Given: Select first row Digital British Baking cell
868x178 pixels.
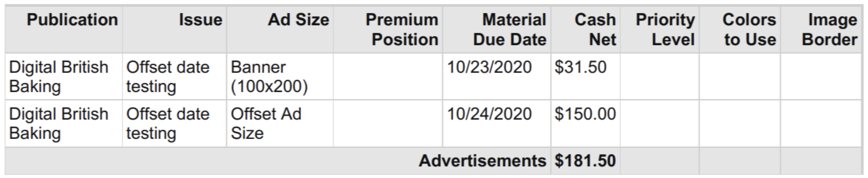Looking at the screenshot, I should [59, 77].
